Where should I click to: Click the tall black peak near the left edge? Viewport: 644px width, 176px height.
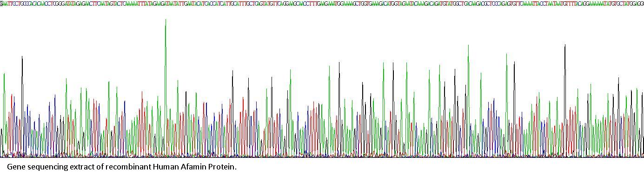point(22,105)
